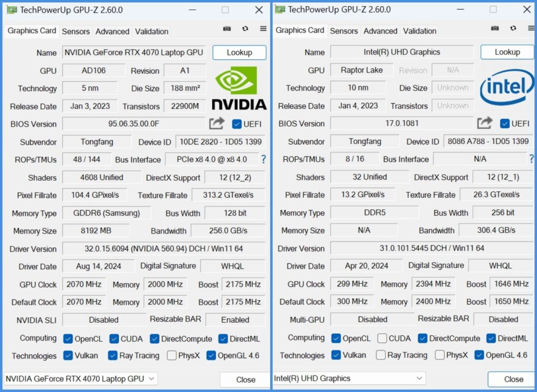Enable the Ray Tracing checkbox for Intel graphics

coord(381,355)
